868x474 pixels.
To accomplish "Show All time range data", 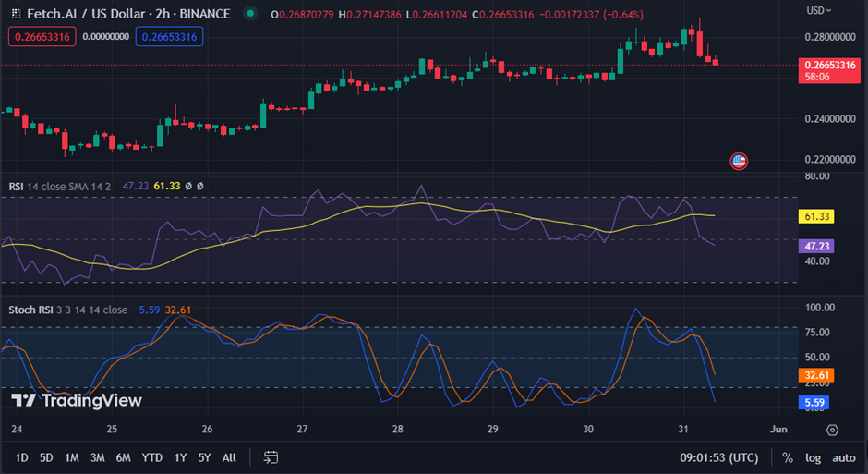I will [229, 457].
